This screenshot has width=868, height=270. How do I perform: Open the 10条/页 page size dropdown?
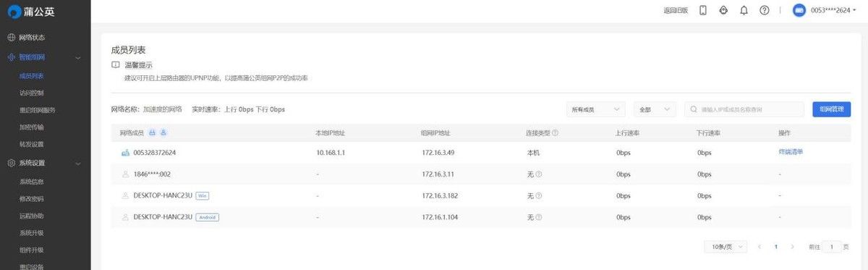[x=726, y=247]
